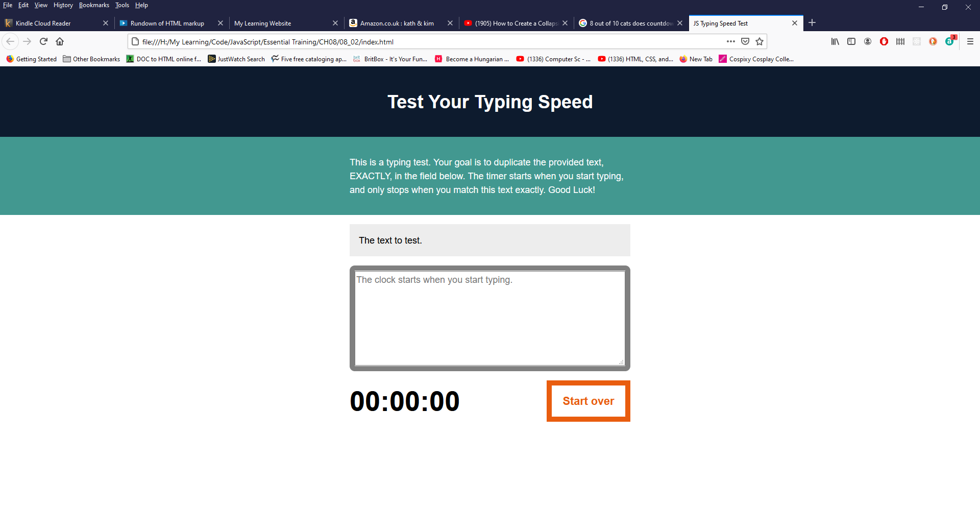Close the Amazon.co.uk tab
The height and width of the screenshot is (531, 980).
pyautogui.click(x=450, y=23)
